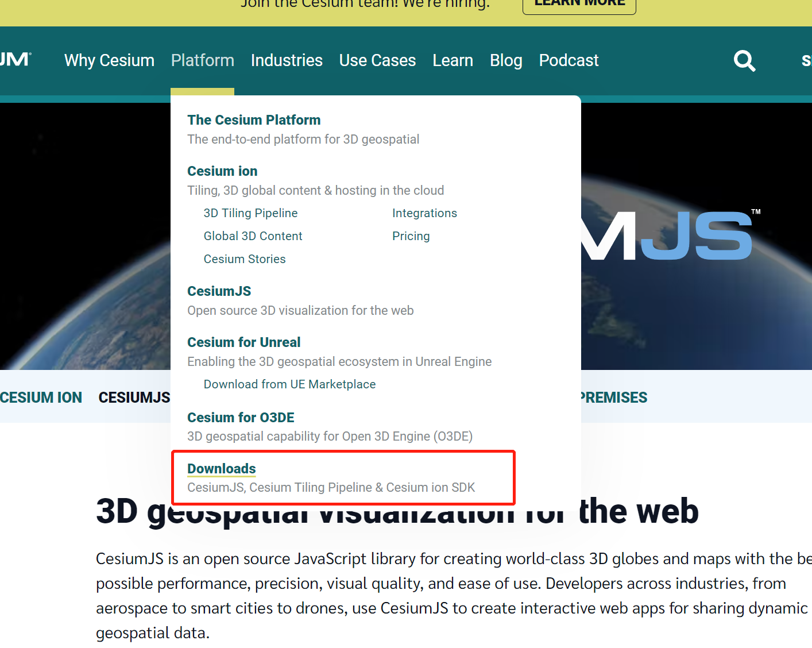The height and width of the screenshot is (648, 812).
Task: Open the Cesium ion link
Action: tap(222, 171)
